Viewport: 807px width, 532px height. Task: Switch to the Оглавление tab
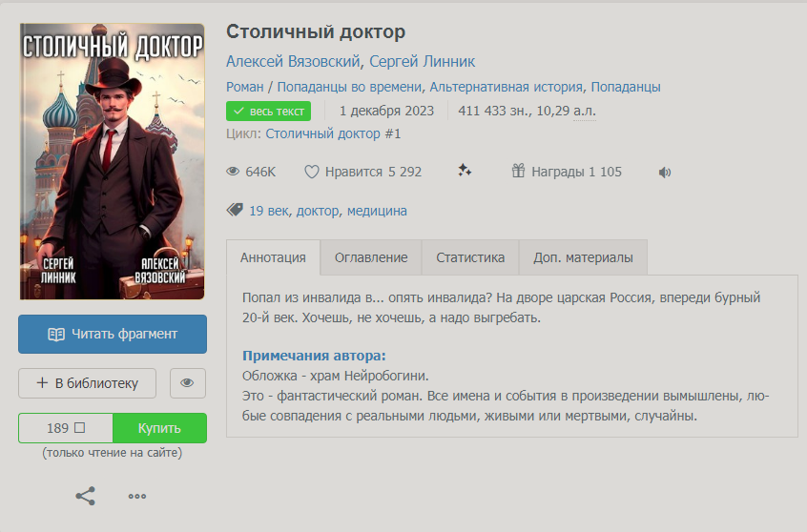tap(371, 257)
